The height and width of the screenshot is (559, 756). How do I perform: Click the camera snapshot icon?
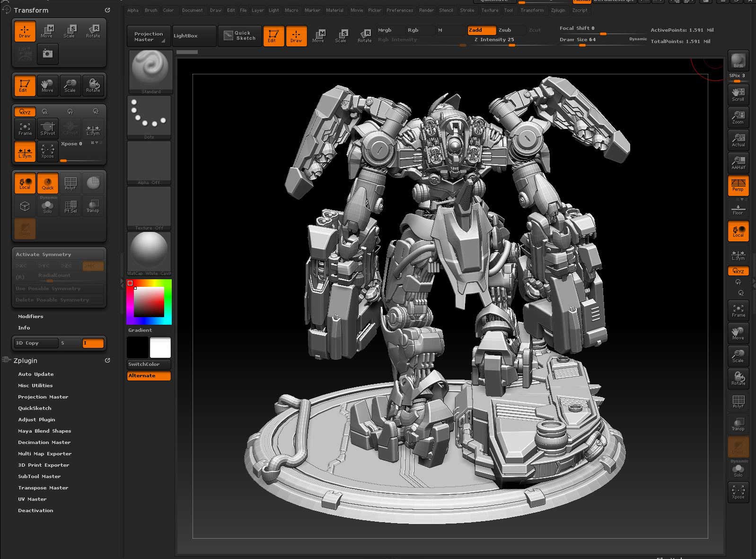tap(47, 54)
